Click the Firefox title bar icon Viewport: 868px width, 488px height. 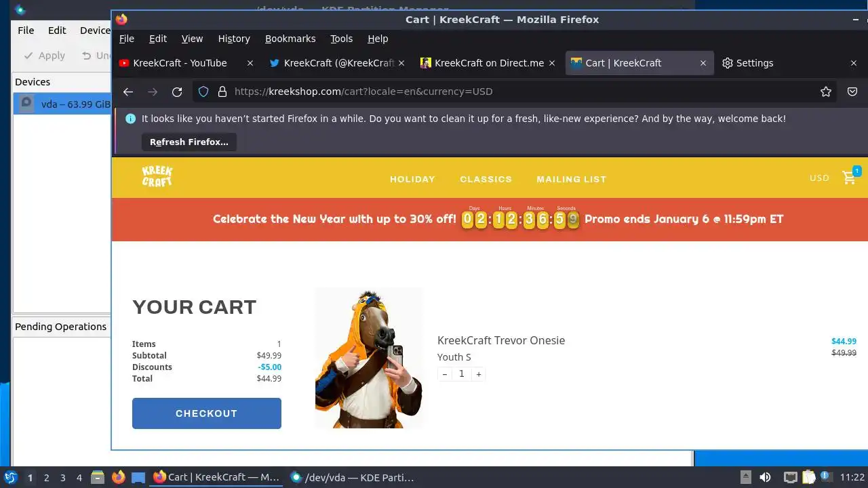[121, 20]
